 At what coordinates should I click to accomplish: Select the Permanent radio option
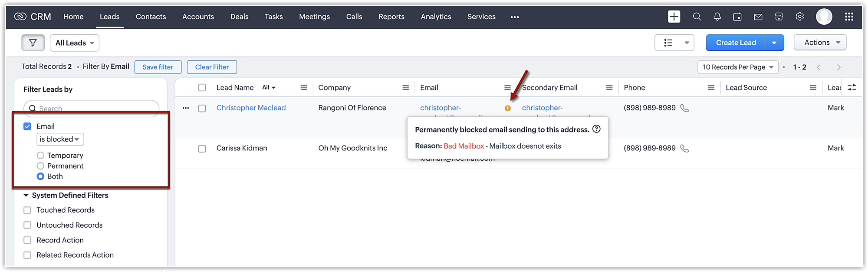(40, 166)
